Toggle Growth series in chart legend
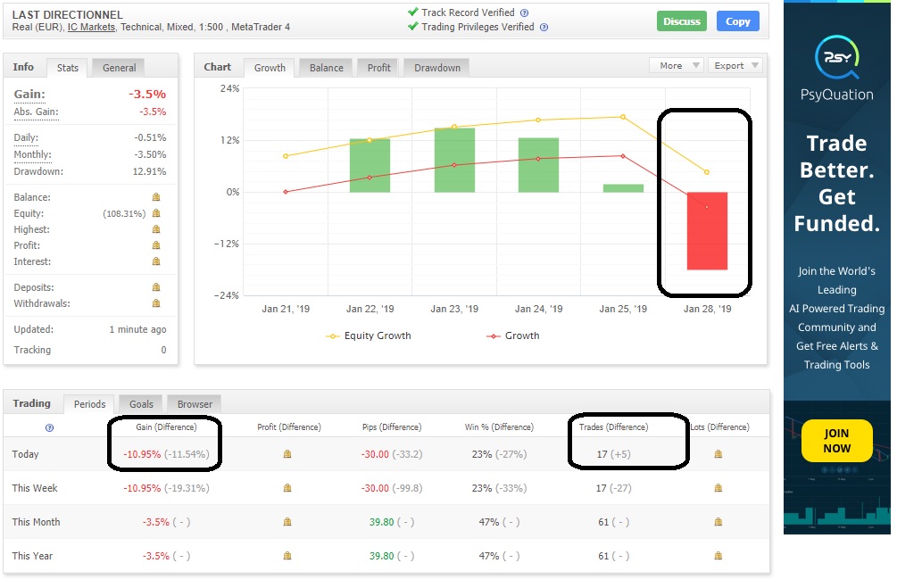This screenshot has height=588, width=897. pyautogui.click(x=512, y=335)
